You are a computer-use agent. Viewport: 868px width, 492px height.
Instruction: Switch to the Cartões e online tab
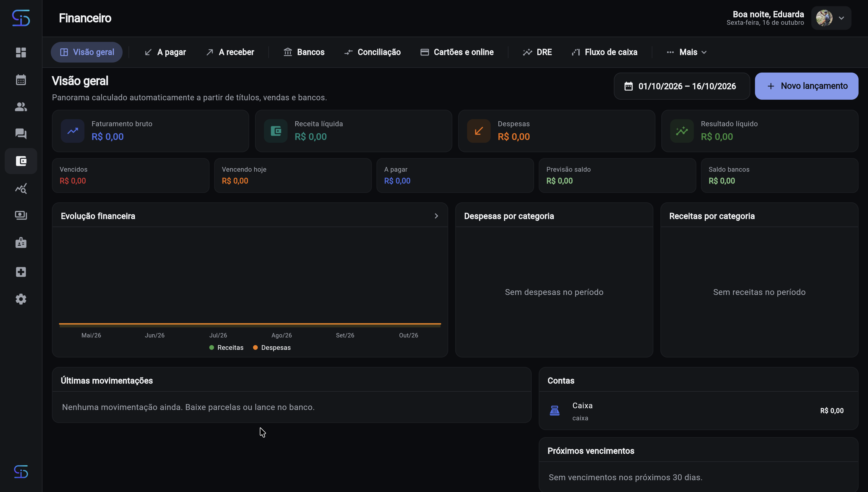(x=457, y=53)
